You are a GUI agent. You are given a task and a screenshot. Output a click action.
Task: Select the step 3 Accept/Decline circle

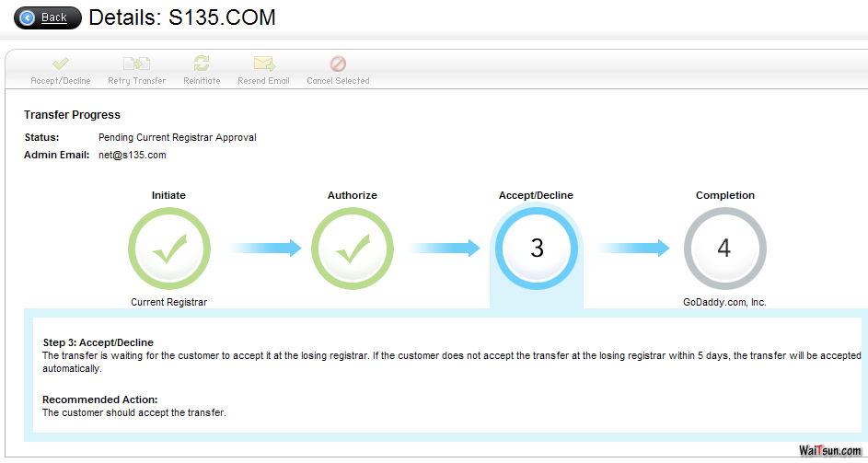tap(537, 249)
